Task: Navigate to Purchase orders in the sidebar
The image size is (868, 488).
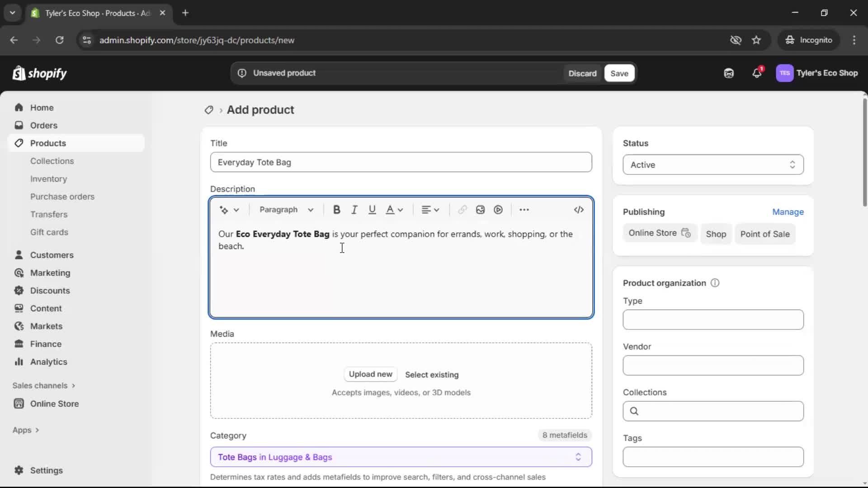Action: [x=63, y=197]
